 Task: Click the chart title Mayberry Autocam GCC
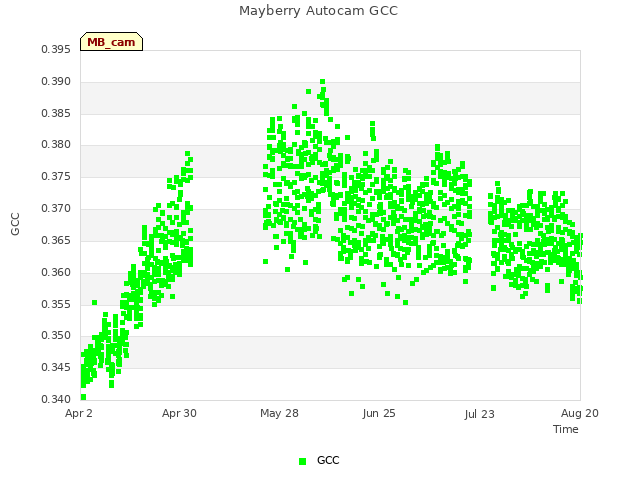coord(318,11)
